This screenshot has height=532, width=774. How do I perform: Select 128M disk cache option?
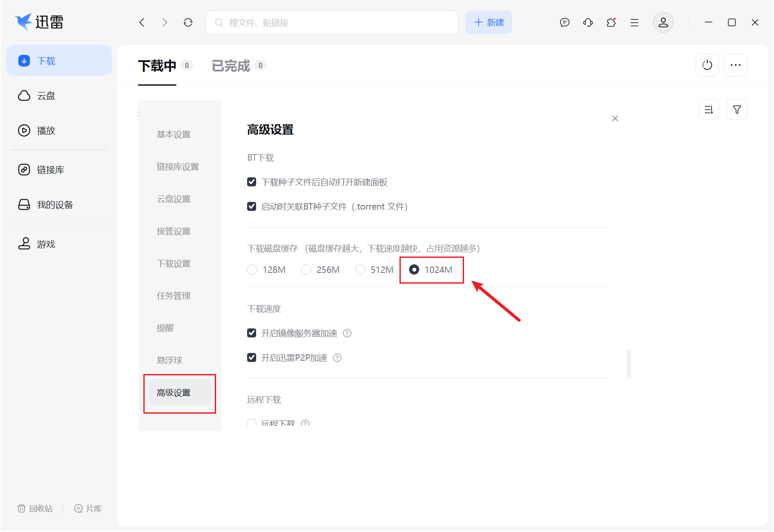coord(252,269)
